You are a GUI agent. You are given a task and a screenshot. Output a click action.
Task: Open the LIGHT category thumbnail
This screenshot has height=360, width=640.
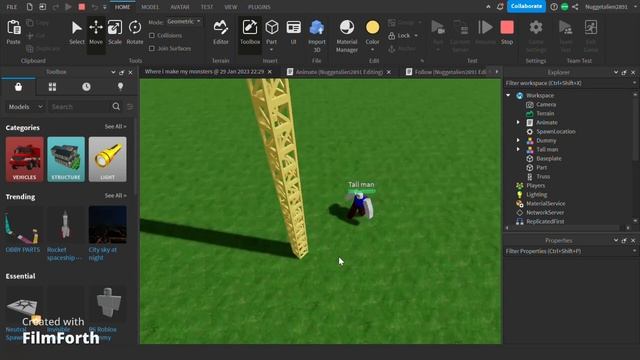click(x=108, y=159)
